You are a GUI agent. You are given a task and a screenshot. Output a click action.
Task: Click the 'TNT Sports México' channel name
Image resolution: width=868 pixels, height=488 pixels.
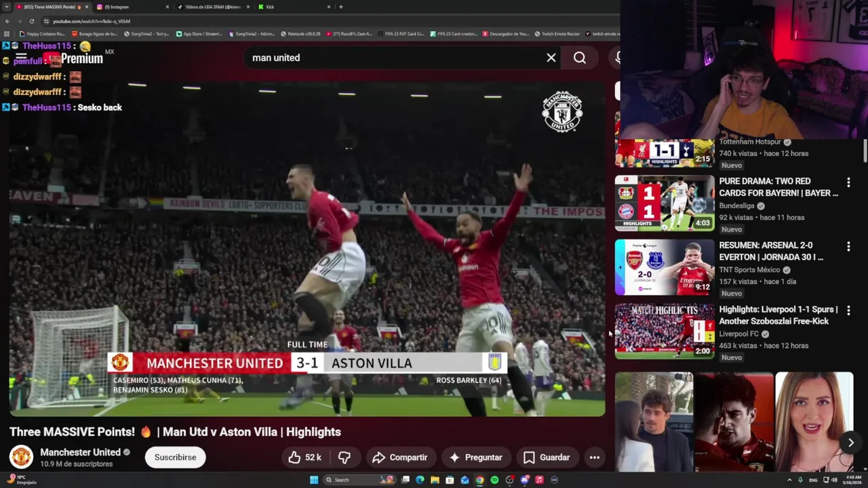749,270
